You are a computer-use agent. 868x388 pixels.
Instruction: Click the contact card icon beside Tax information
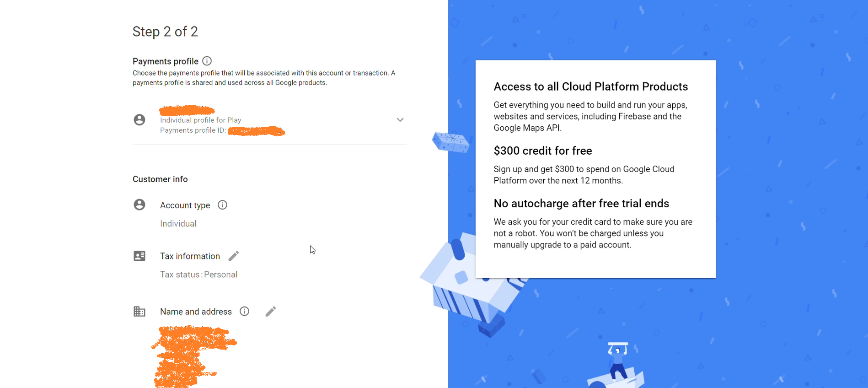pos(139,256)
